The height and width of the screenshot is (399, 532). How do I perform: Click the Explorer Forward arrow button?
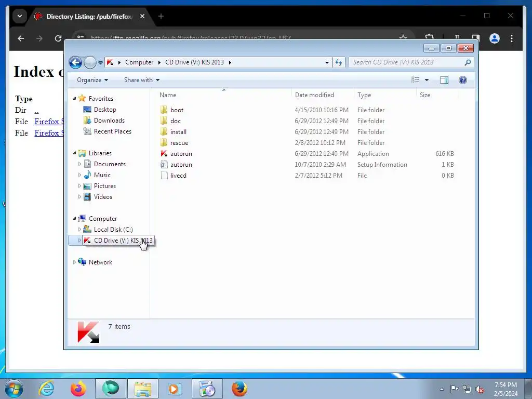point(90,62)
